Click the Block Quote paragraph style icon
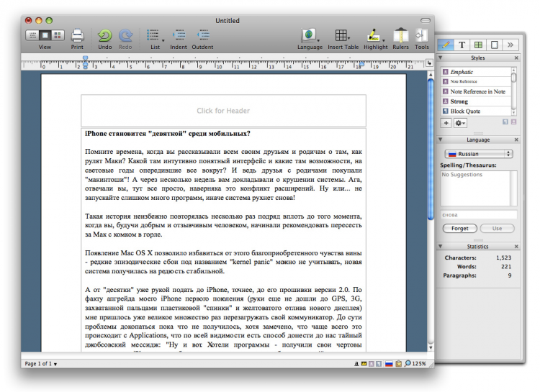This screenshot has width=540, height=392. tap(445, 111)
